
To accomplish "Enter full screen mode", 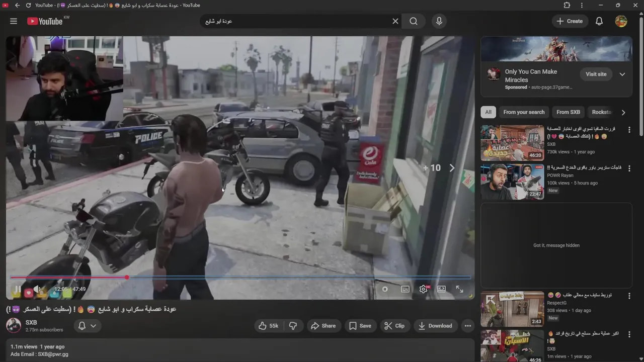I will 459,289.
